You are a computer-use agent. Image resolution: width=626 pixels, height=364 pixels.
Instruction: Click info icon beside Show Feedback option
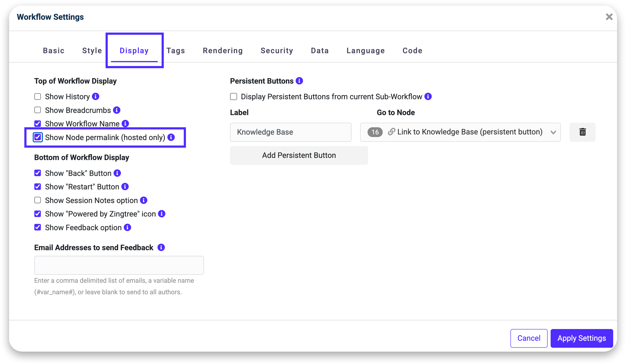click(128, 227)
